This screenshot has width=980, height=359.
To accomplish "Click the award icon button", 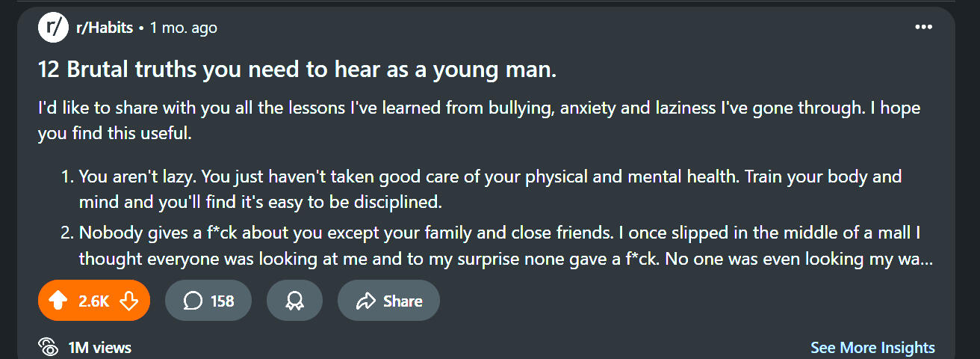I will (294, 301).
